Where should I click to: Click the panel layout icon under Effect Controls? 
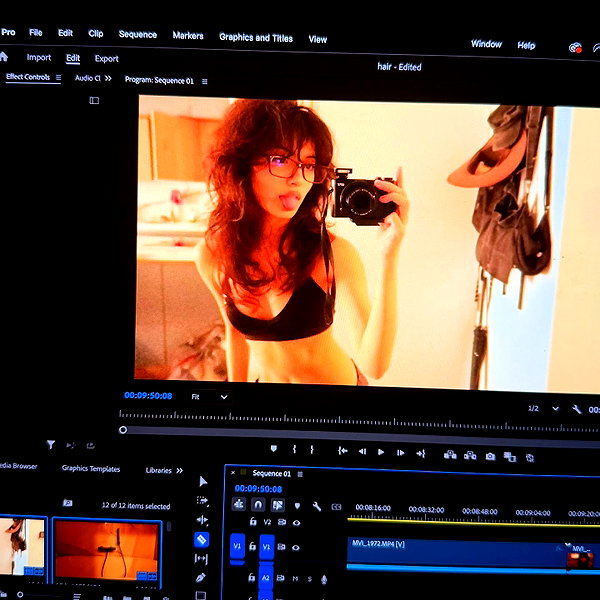94,100
